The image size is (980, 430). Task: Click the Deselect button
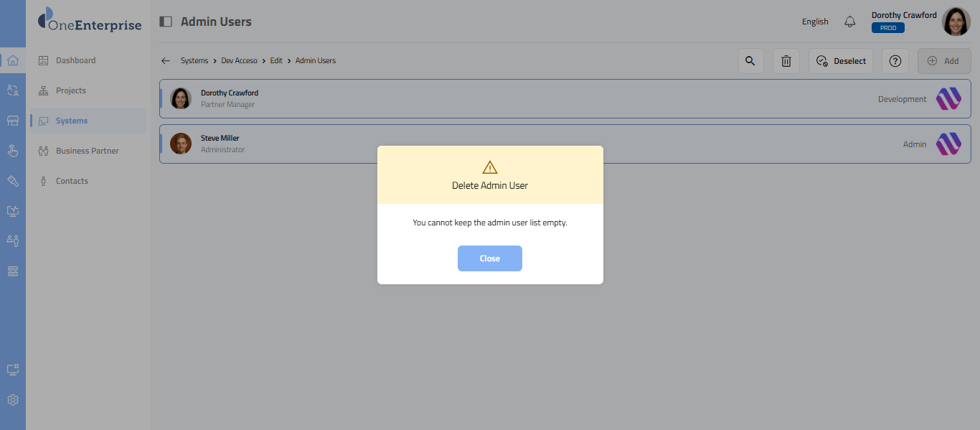[x=841, y=61]
